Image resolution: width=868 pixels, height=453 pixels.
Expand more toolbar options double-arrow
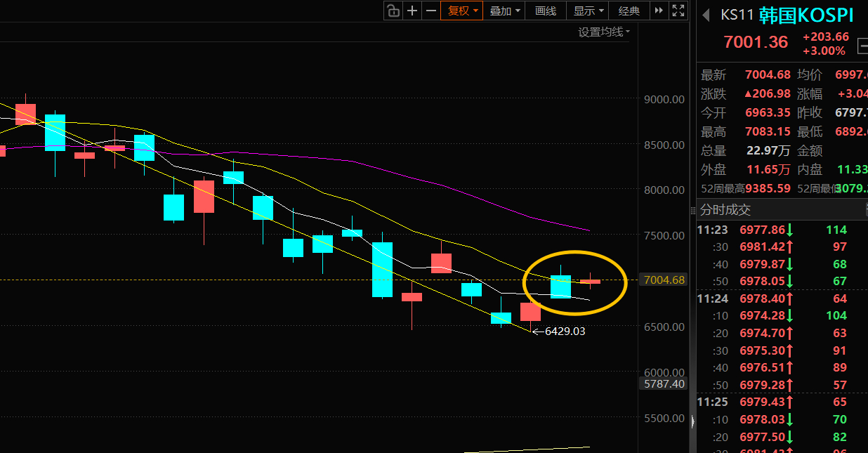click(659, 11)
